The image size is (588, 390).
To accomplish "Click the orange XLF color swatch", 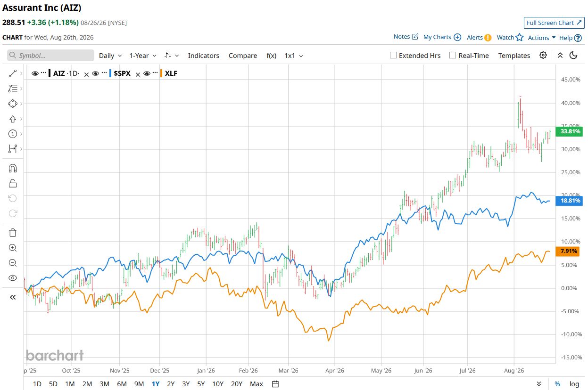I will 162,73.
